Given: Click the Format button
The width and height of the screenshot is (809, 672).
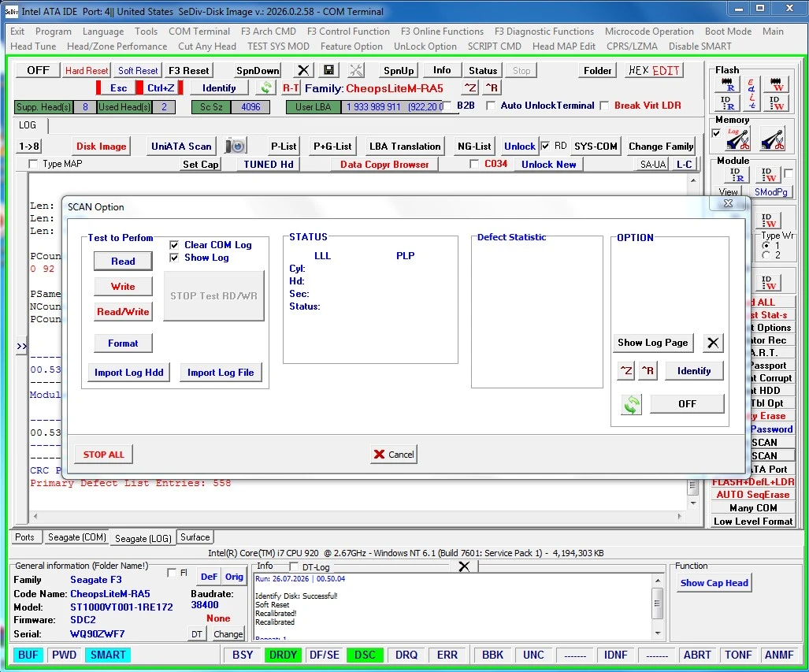Looking at the screenshot, I should click(x=123, y=343).
